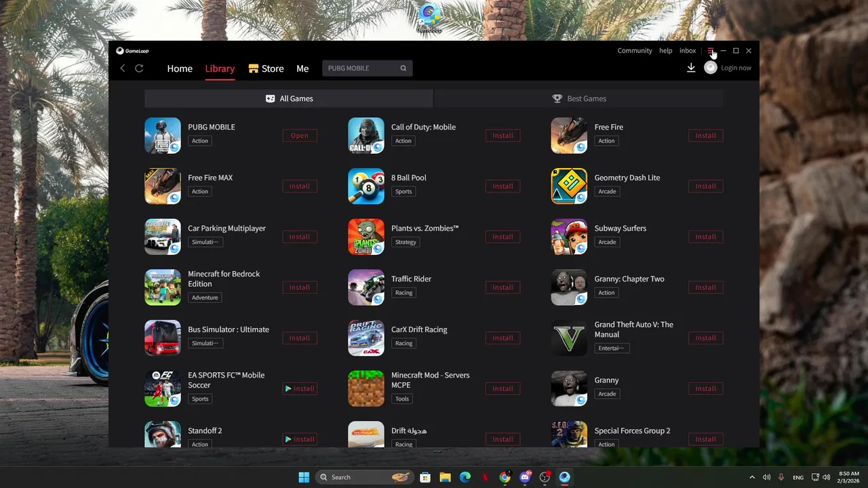The width and height of the screenshot is (868, 488).
Task: Click the Bus Simulator : Ultimate icon
Action: [163, 338]
